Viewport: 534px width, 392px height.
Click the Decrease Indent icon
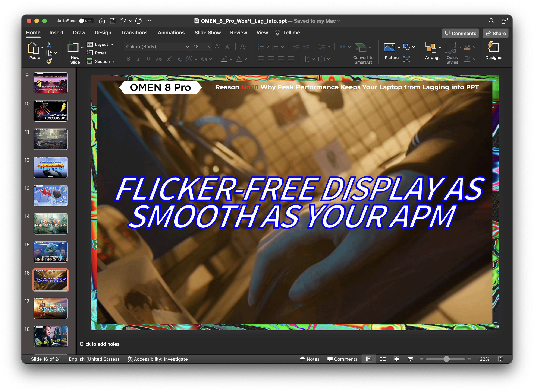(x=296, y=47)
